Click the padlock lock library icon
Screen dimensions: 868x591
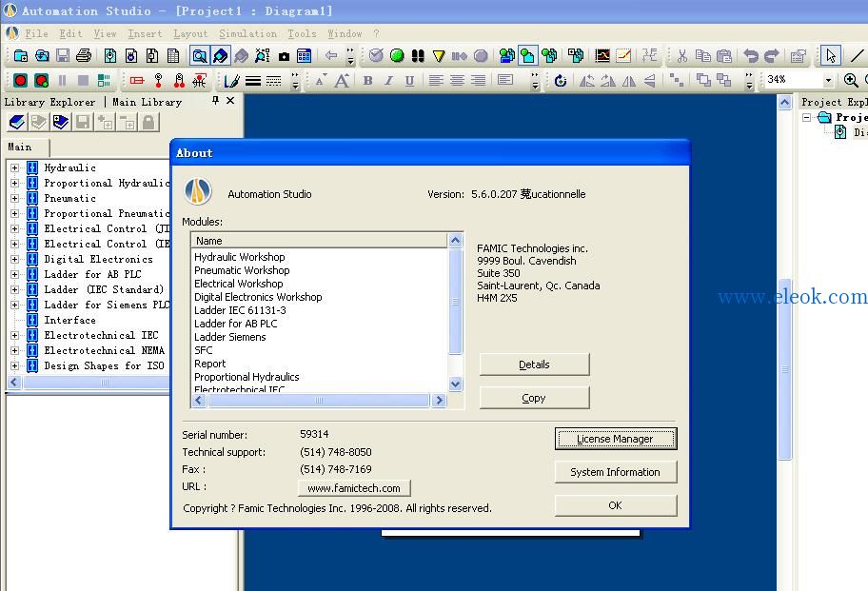pyautogui.click(x=148, y=122)
